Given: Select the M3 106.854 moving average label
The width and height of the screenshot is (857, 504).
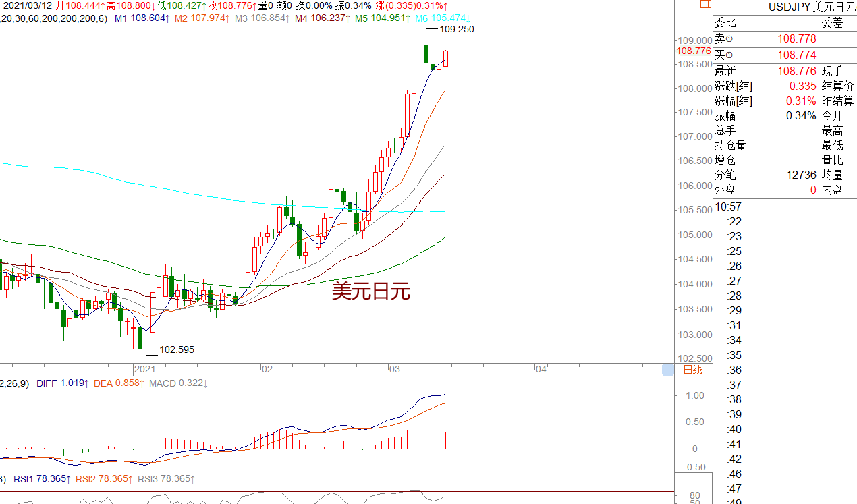Looking at the screenshot, I should pyautogui.click(x=262, y=18).
